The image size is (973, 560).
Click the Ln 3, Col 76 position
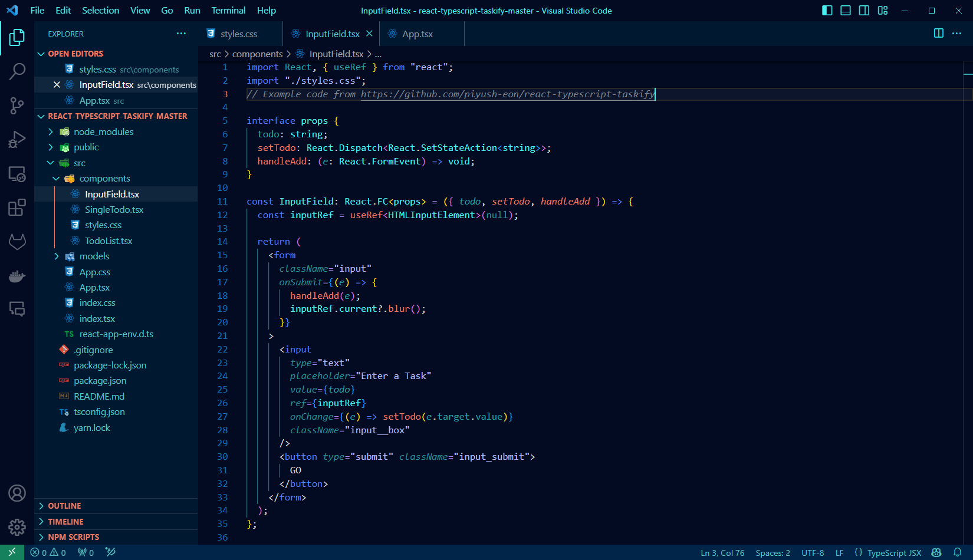(722, 552)
